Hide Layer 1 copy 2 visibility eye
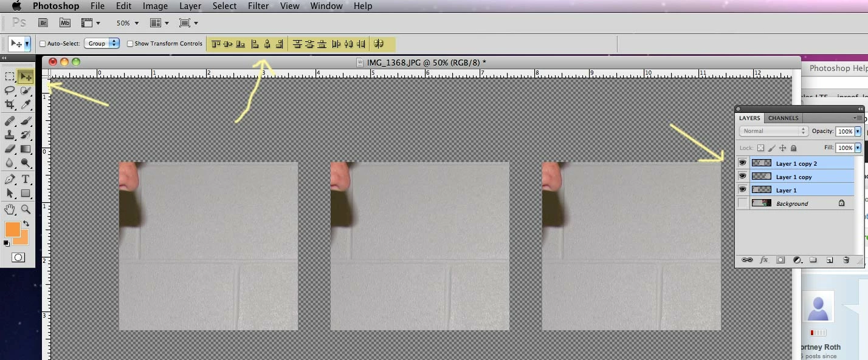Screen dimensions: 868x360 (x=742, y=163)
